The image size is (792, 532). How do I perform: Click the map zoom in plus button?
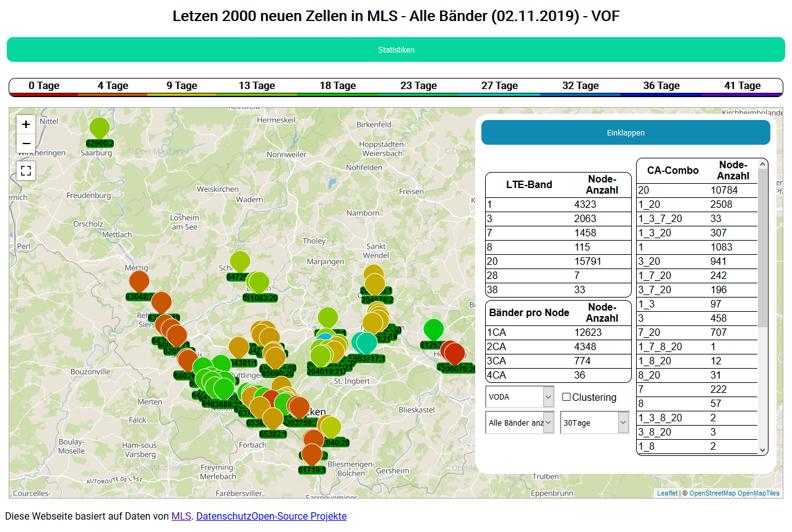(x=26, y=124)
